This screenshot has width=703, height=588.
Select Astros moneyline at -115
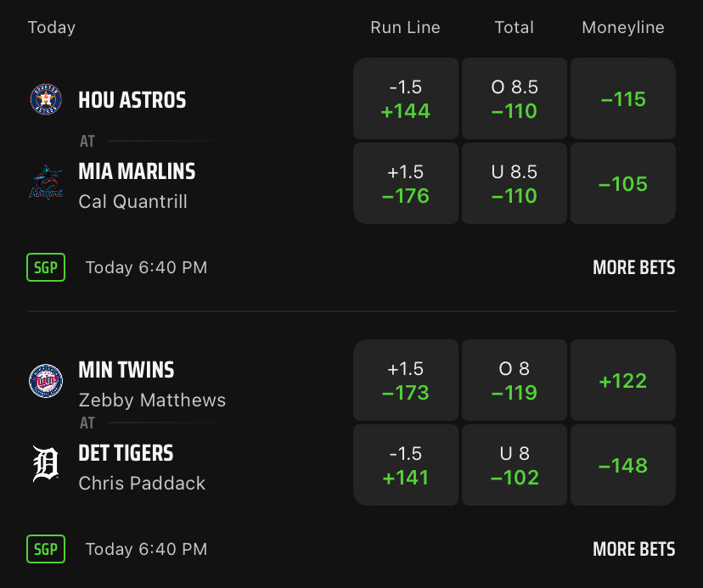[x=623, y=99]
